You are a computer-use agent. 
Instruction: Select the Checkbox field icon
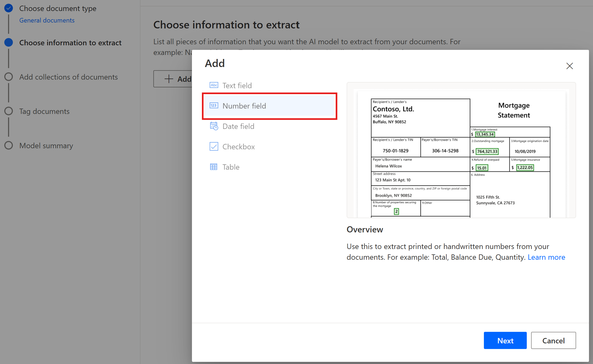214,146
